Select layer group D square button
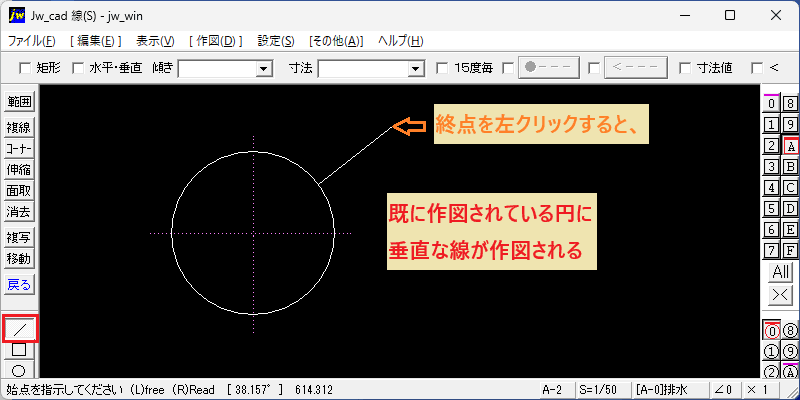 pyautogui.click(x=790, y=209)
